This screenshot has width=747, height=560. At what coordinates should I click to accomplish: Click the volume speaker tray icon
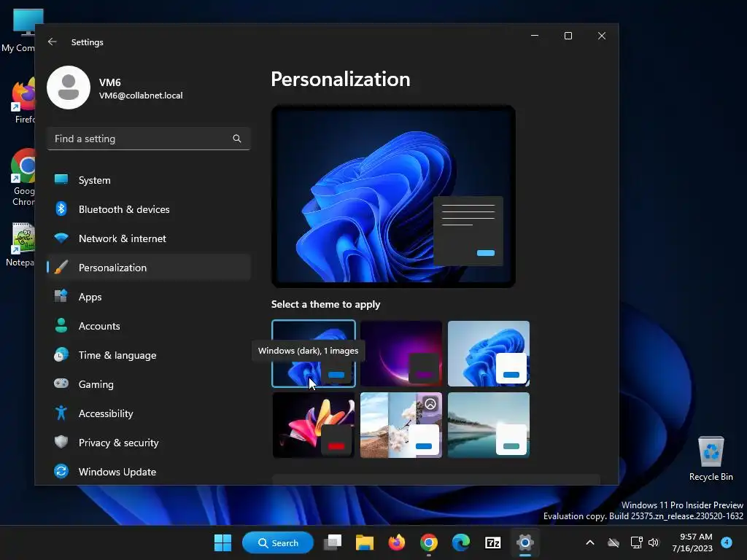(654, 542)
